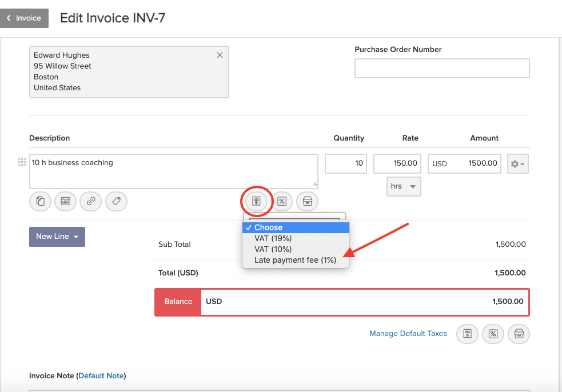
Task: Open the line item gear settings dropdown
Action: point(518,164)
